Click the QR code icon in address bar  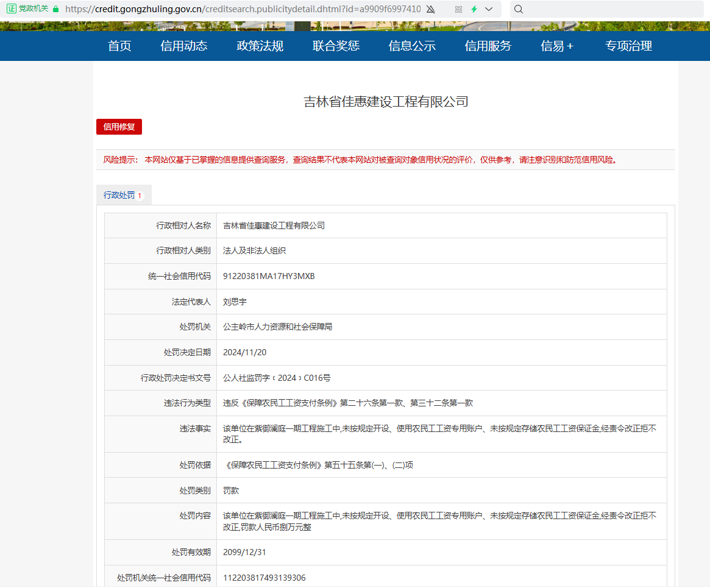pyautogui.click(x=458, y=9)
